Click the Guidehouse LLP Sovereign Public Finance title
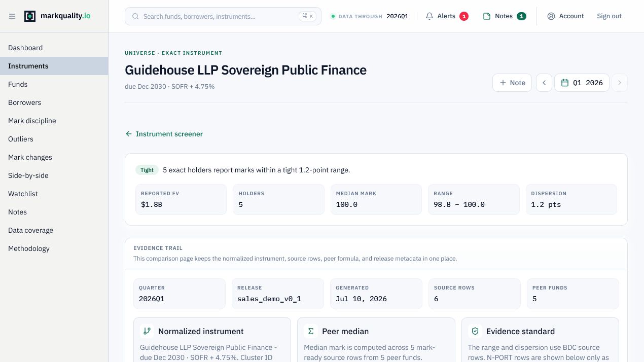Viewport: 644px width, 362px height. point(245,70)
